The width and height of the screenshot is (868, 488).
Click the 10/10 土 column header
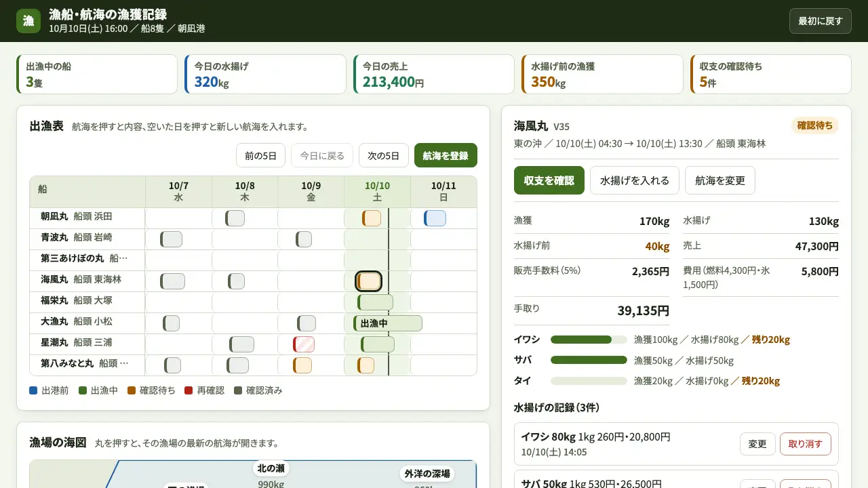click(377, 192)
